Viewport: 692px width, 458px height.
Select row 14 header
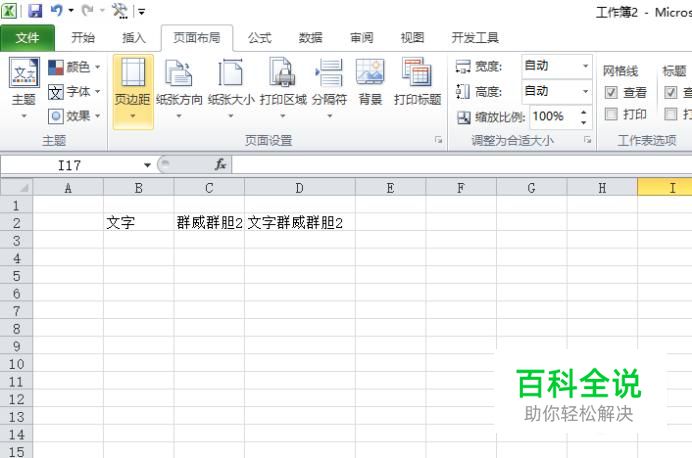pos(16,435)
